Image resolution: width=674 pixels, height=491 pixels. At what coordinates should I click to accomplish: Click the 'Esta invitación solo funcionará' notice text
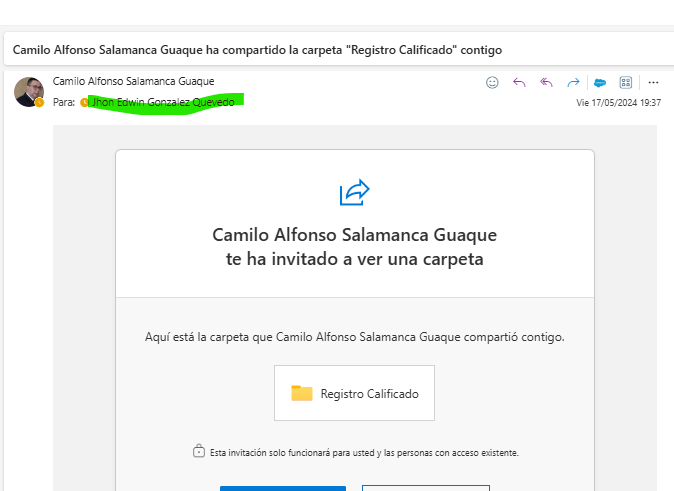click(x=364, y=453)
